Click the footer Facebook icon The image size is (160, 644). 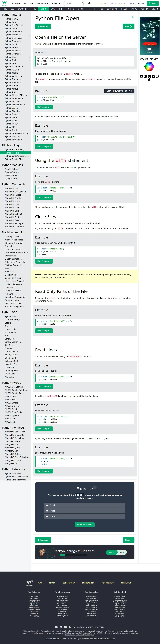coord(70,627)
